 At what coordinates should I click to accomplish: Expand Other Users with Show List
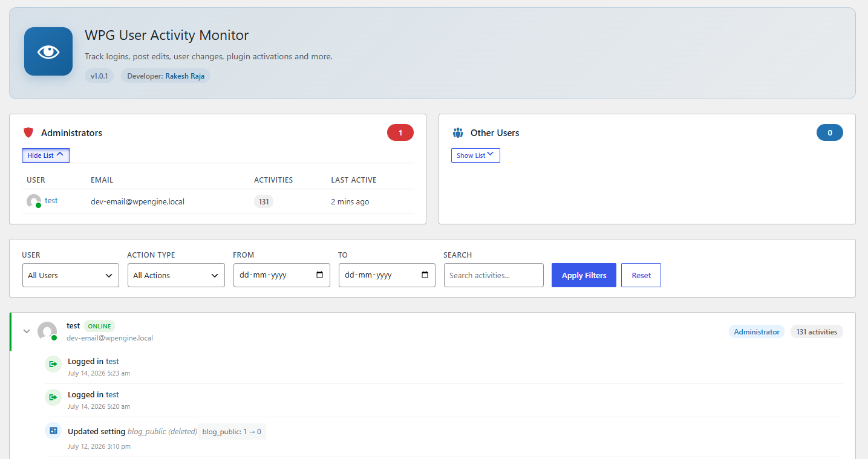pyautogui.click(x=475, y=155)
